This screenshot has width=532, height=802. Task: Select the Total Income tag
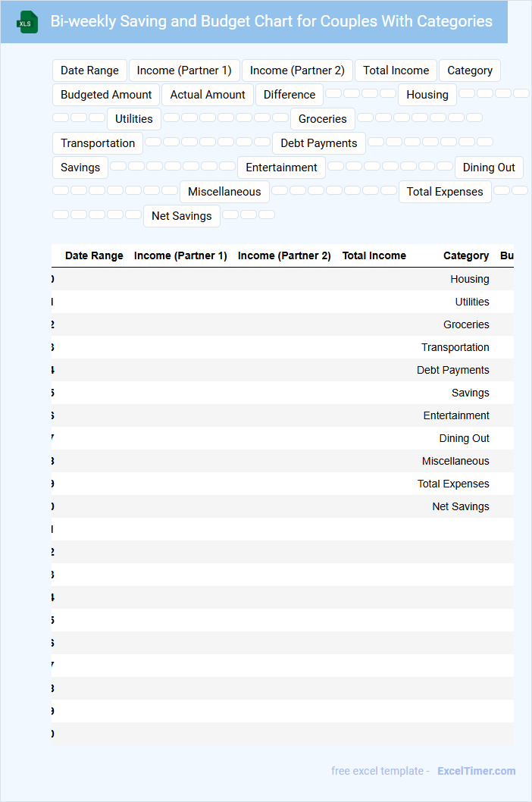tap(396, 70)
